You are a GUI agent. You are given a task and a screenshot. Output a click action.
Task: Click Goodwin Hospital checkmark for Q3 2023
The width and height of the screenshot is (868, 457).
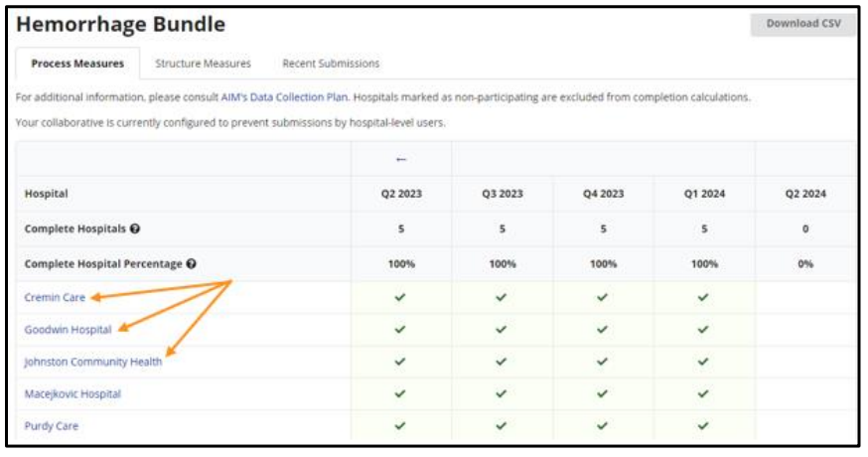pyautogui.click(x=502, y=329)
